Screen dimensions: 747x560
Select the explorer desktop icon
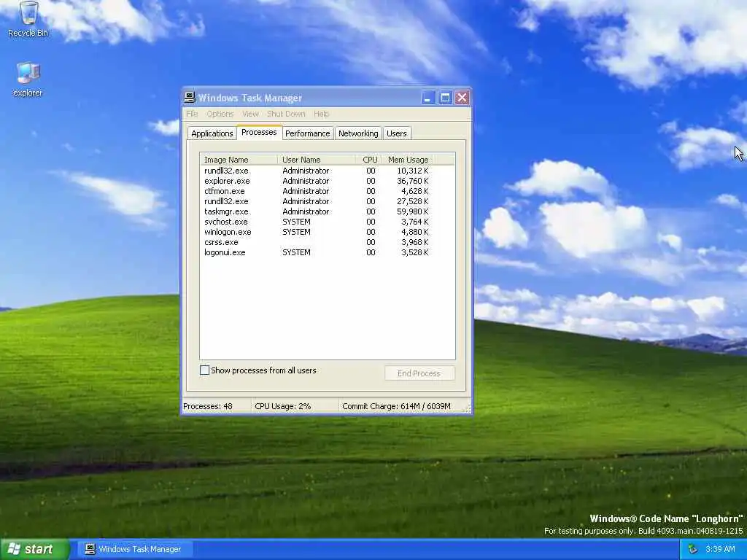click(x=28, y=79)
